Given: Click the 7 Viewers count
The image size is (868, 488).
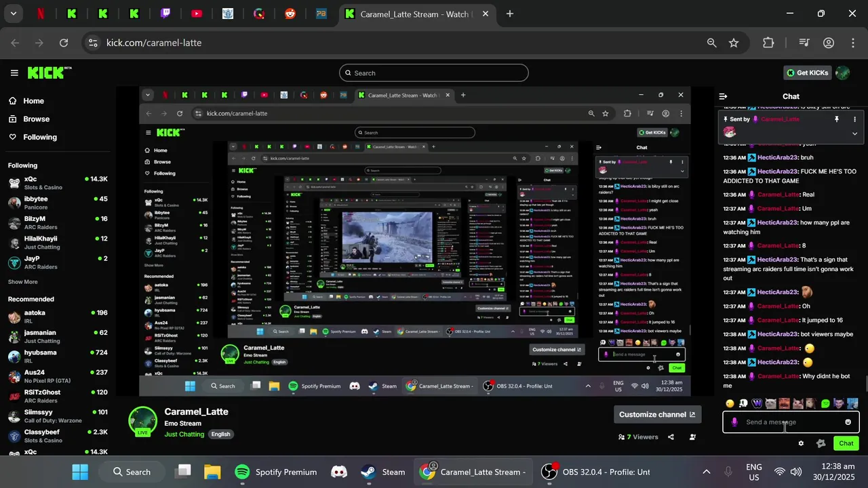Looking at the screenshot, I should 638,437.
